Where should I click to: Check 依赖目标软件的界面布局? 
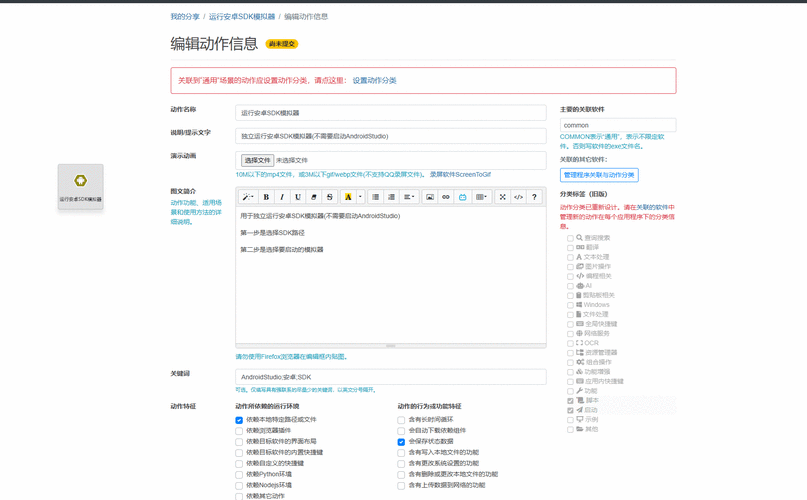(x=239, y=442)
